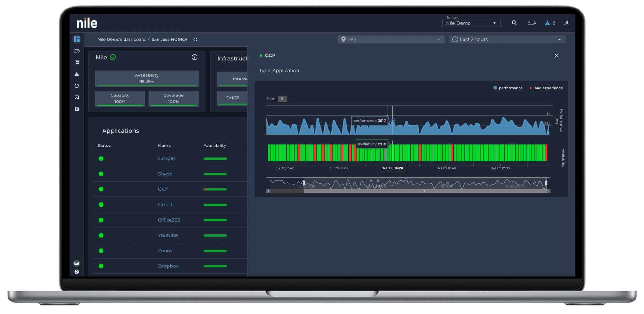Open the alerts triangle sidebar icon

76,74
